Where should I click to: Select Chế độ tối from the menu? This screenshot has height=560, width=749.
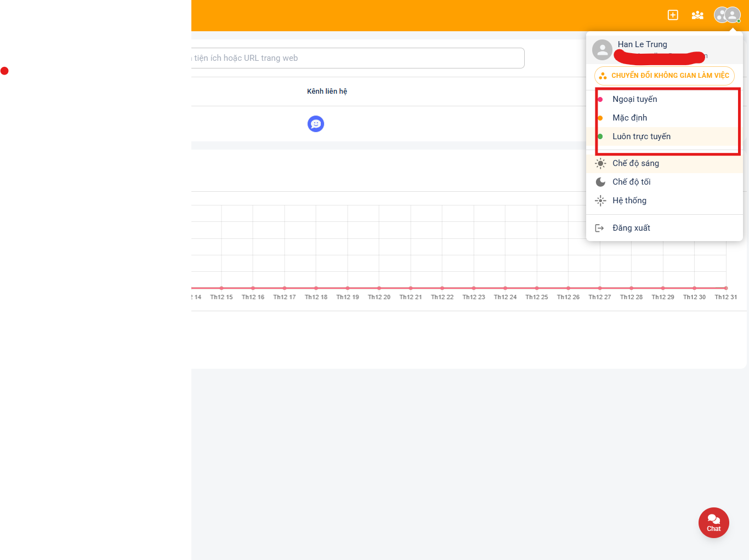[x=631, y=181]
